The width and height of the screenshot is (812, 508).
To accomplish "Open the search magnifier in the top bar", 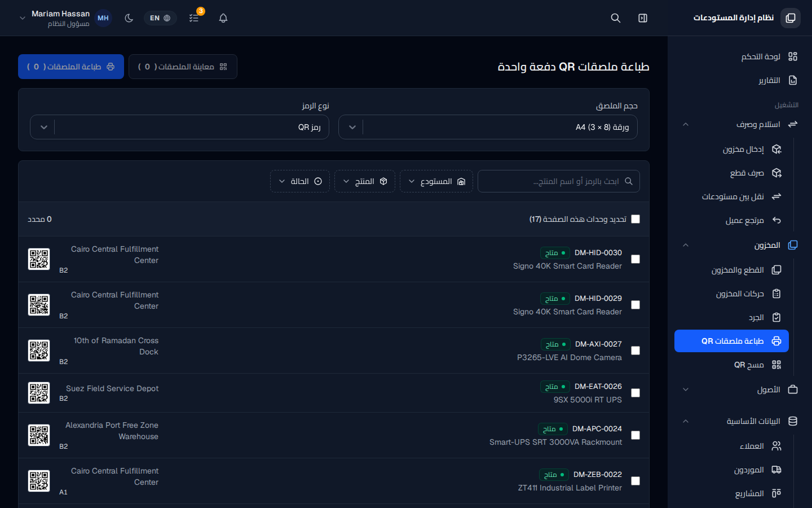I will pos(616,18).
